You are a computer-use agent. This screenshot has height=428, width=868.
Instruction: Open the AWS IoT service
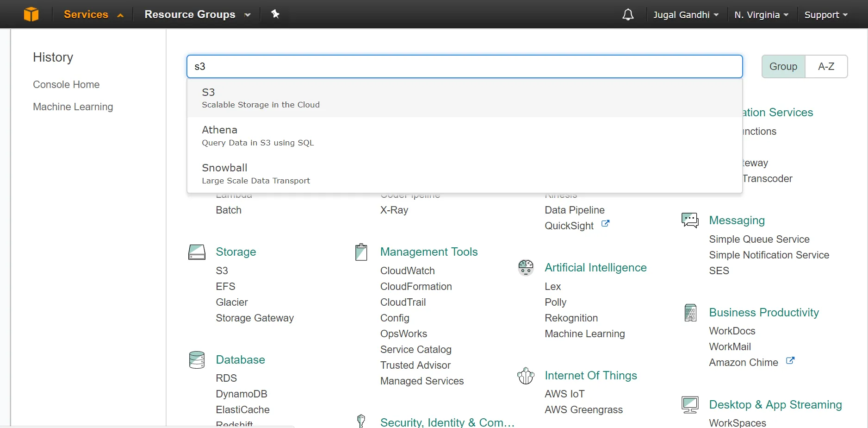point(564,394)
